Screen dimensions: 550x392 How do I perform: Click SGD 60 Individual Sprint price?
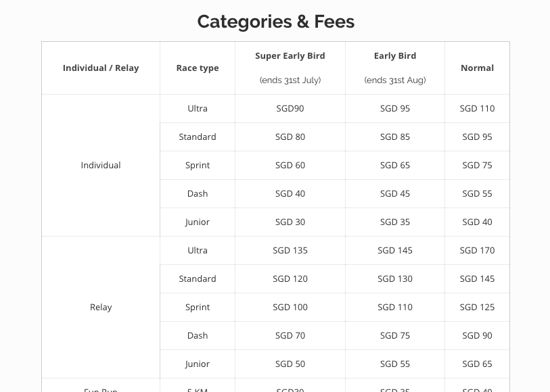click(290, 165)
